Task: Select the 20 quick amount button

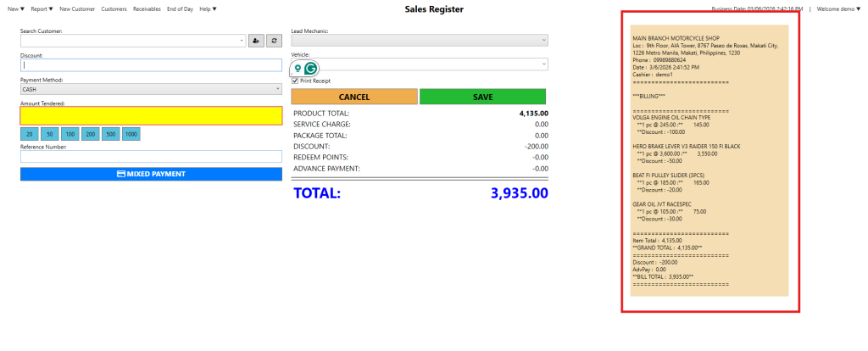Action: pyautogui.click(x=29, y=134)
